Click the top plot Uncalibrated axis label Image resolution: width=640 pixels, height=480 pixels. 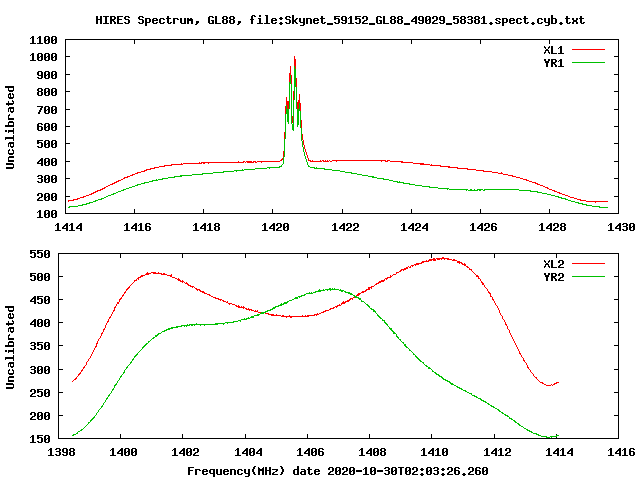10,127
